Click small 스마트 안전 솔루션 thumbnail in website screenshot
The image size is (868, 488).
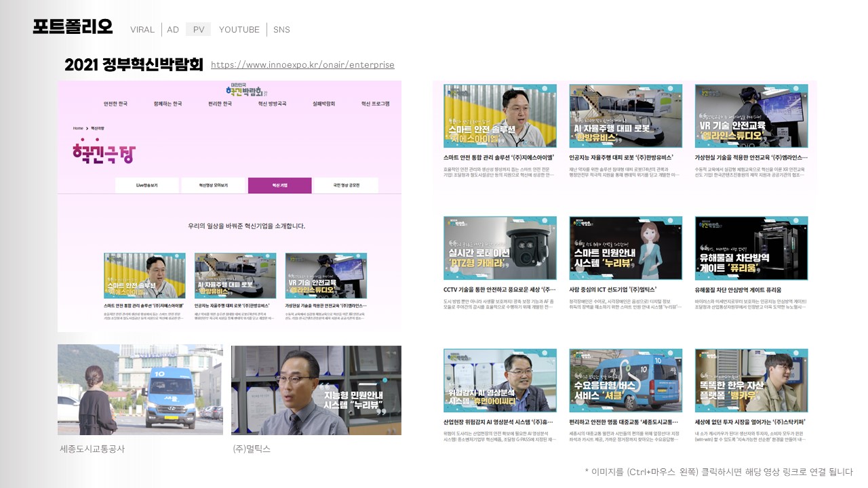144,276
